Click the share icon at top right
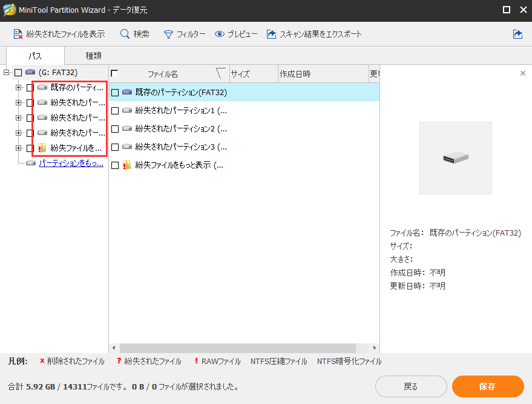Screen dimensions: 532x404 pos(517,34)
